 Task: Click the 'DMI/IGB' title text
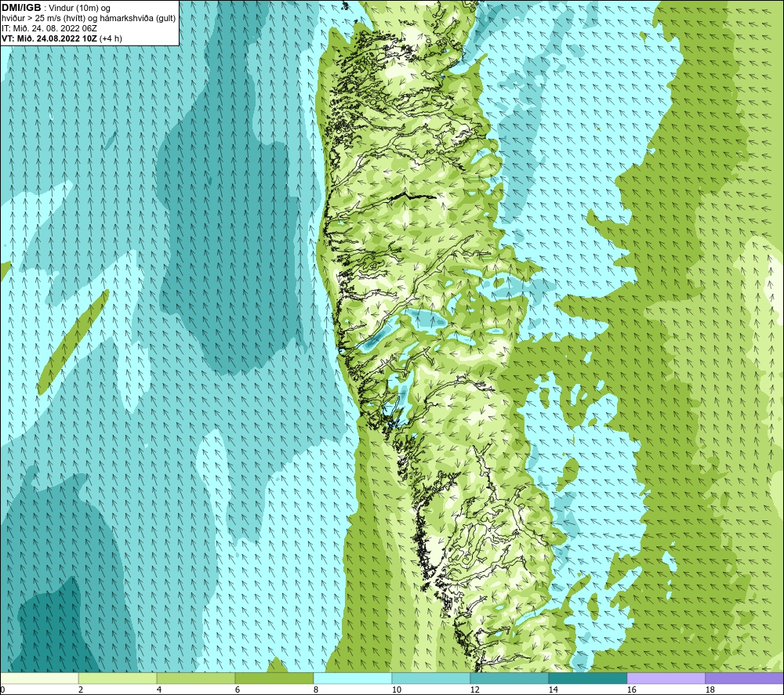(21, 8)
